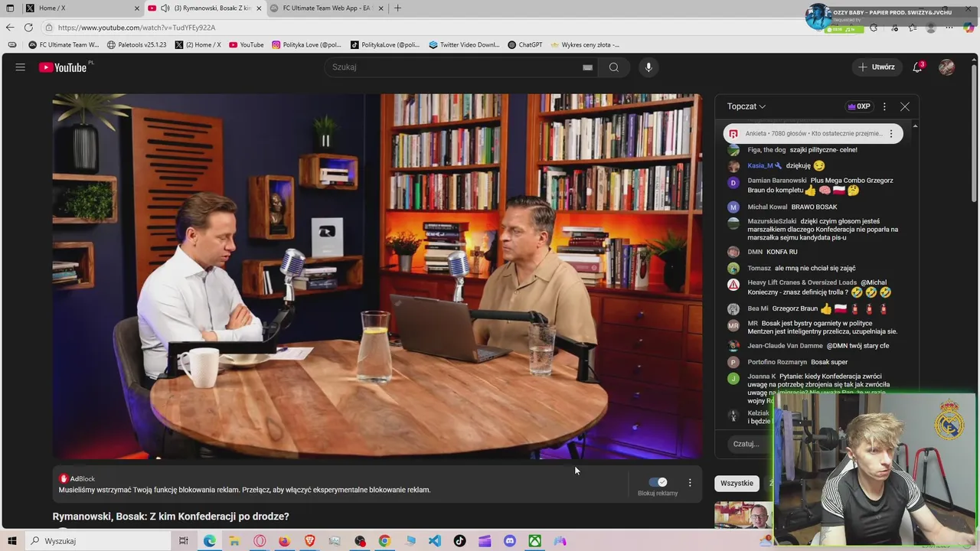The width and height of the screenshot is (980, 551).
Task: Open Xbox app from taskbar
Action: (534, 541)
